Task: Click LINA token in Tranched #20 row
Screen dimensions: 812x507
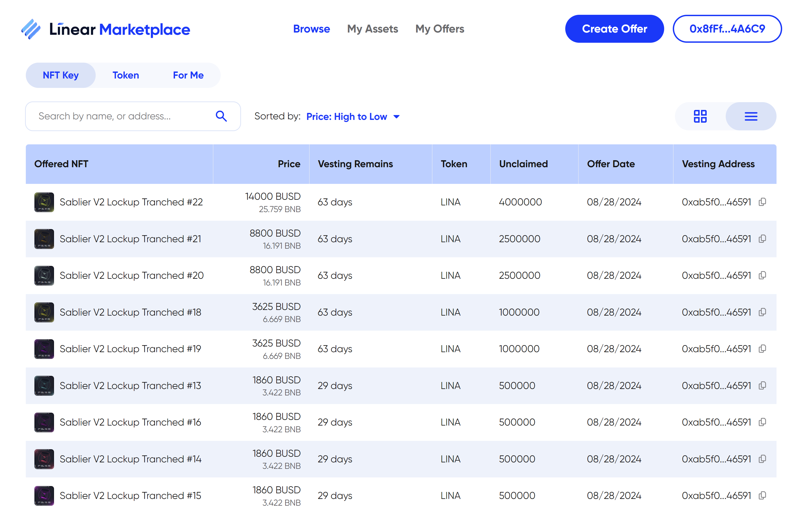Action: click(450, 275)
